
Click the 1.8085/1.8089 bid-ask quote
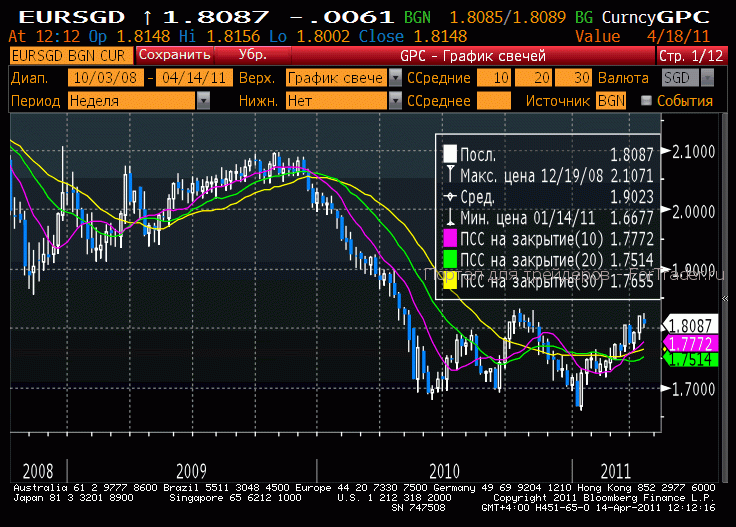point(508,17)
